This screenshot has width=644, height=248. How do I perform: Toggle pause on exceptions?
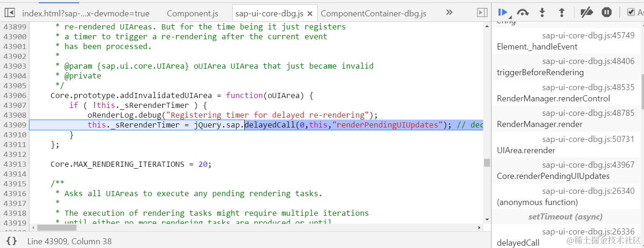(607, 13)
